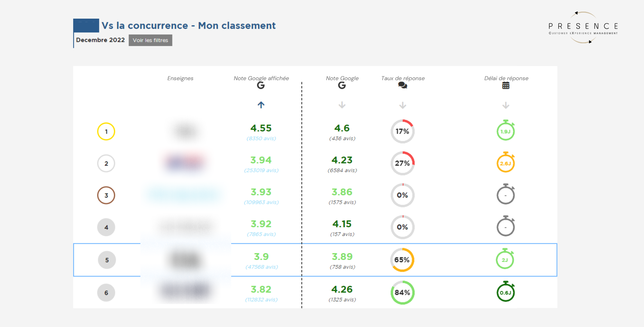Click the Voir les filtres button

150,40
